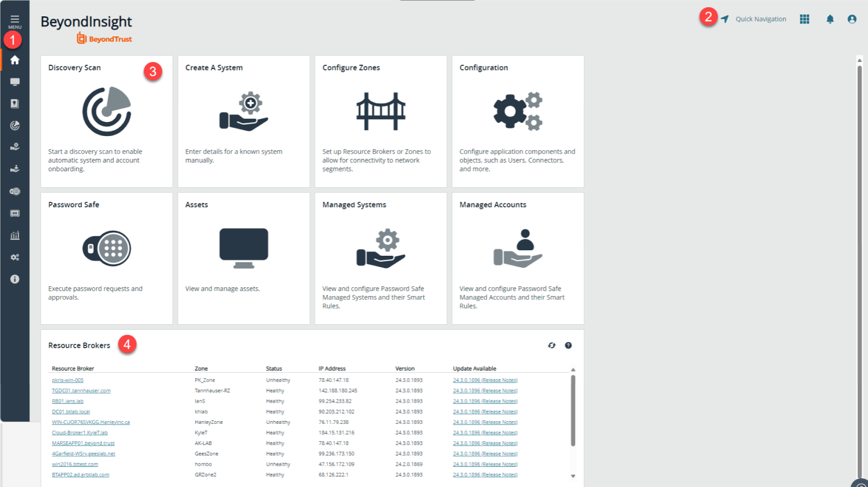Open the bar chart Analytics sidebar icon
Screen dimensions: 868x487
[x=15, y=235]
